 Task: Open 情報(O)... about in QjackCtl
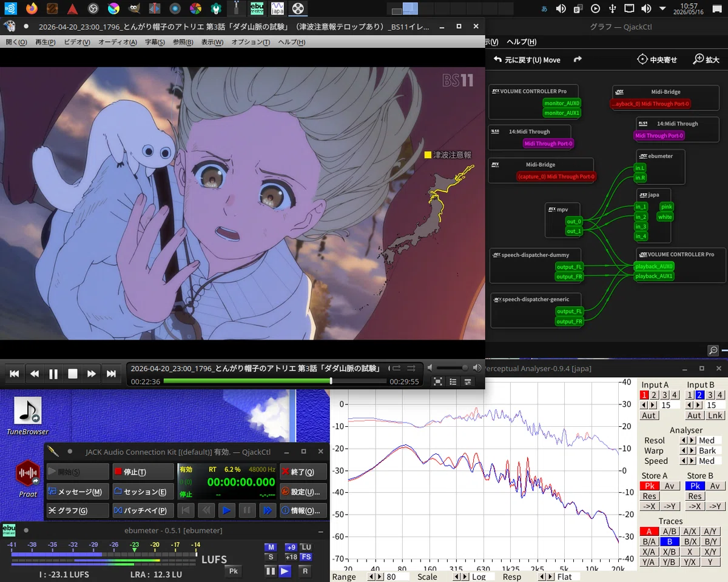[303, 510]
